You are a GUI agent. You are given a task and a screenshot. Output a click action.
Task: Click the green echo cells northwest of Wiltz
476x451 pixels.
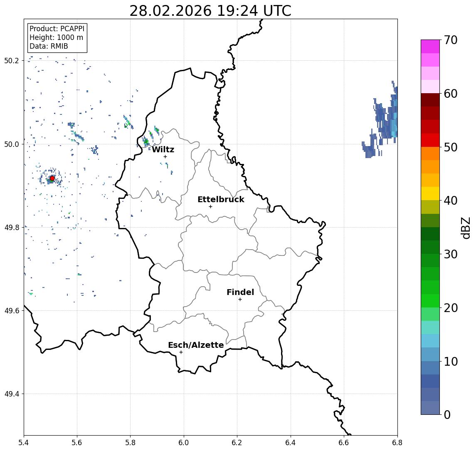[150, 137]
